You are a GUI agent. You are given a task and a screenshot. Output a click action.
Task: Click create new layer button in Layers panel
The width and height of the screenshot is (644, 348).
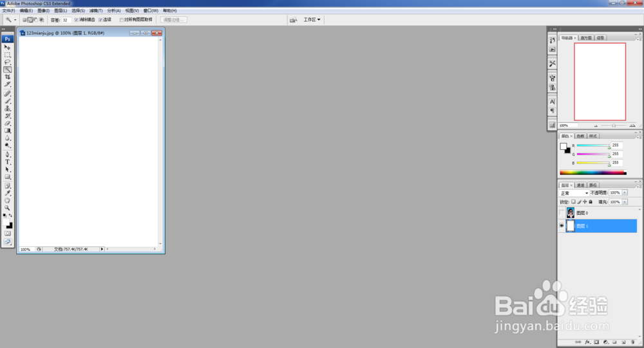(x=623, y=342)
